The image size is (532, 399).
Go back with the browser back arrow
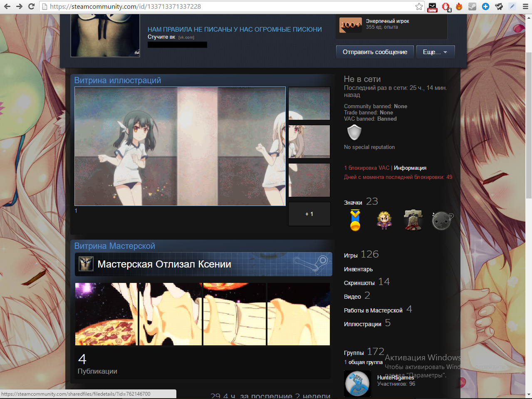[x=7, y=6]
